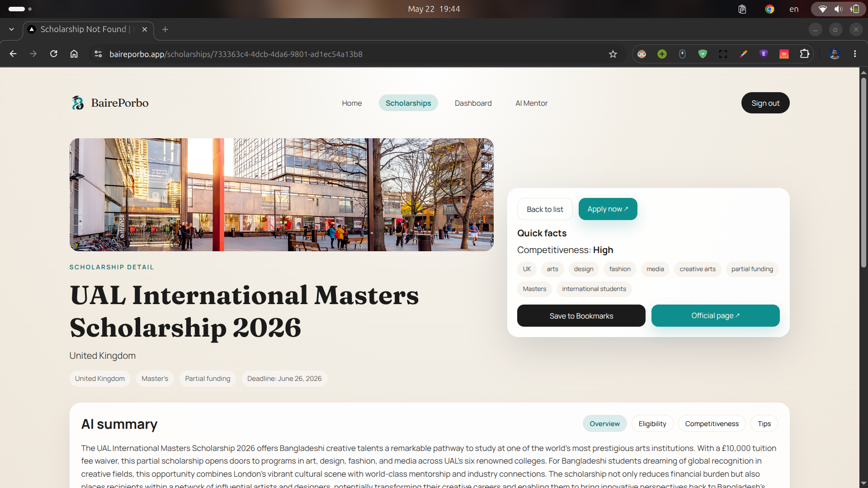Screen dimensions: 868x488
Task: Click the United Kingdom pill under title
Action: tap(100, 379)
